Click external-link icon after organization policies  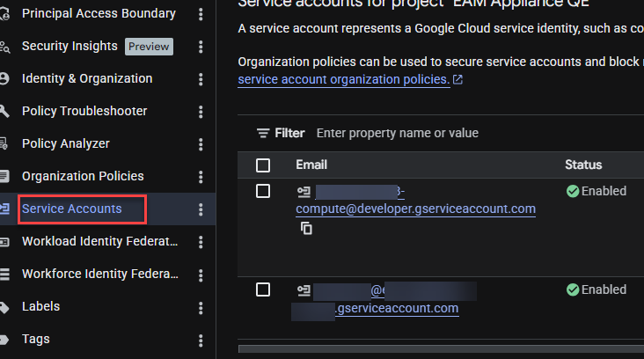pos(457,79)
